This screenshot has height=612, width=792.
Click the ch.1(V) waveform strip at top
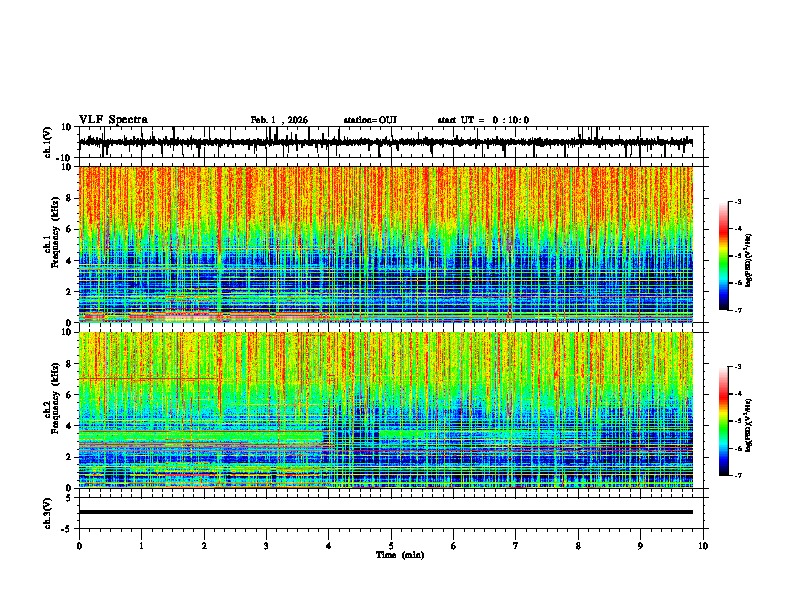pyautogui.click(x=386, y=142)
